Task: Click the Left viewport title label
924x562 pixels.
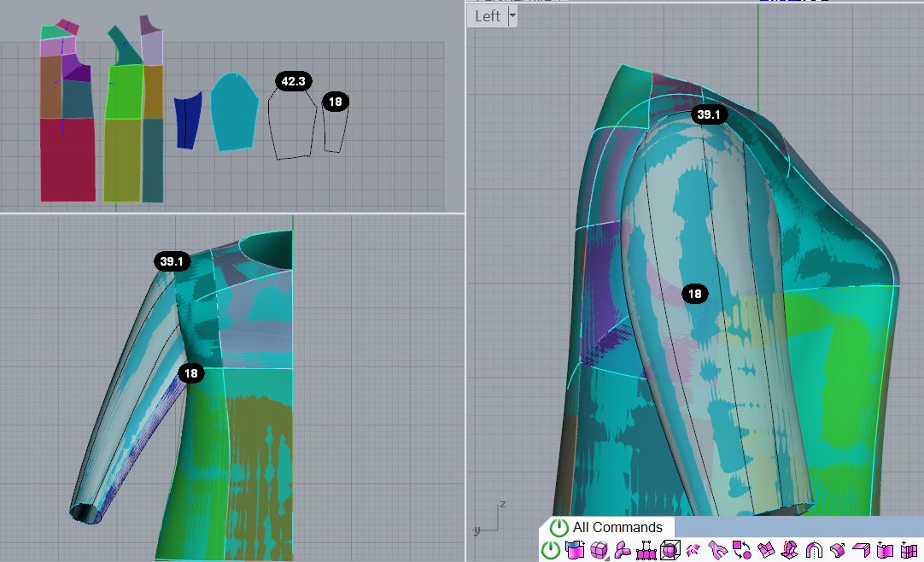Action: (x=488, y=16)
